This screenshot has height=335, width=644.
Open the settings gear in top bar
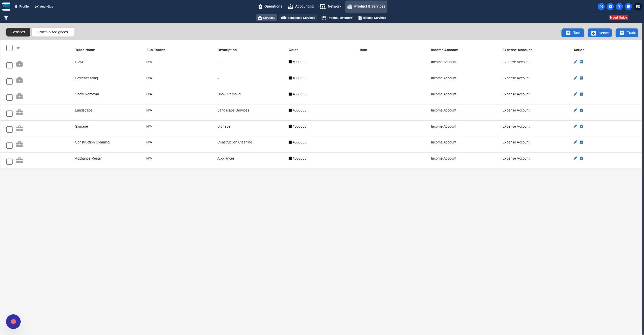pos(610,7)
